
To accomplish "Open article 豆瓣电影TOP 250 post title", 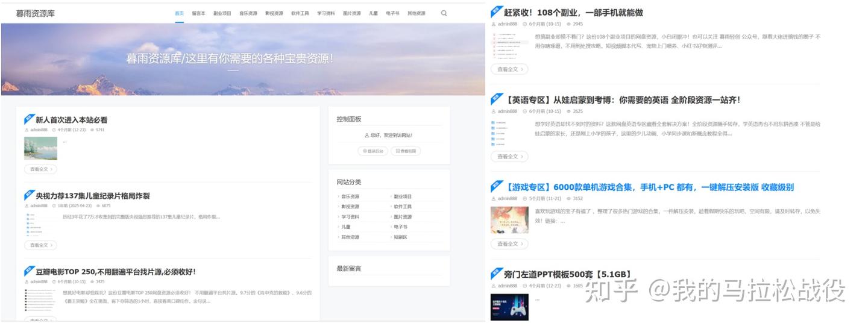I will point(116,272).
